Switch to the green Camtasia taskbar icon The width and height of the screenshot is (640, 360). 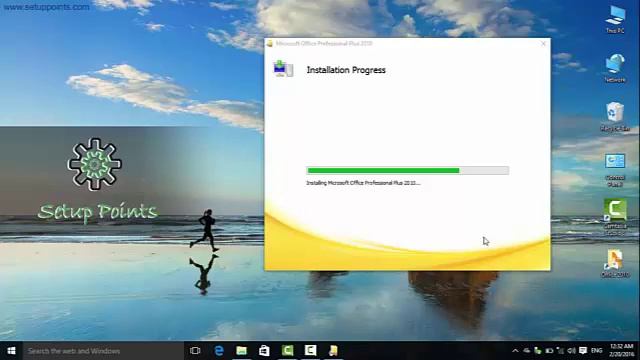pos(287,351)
